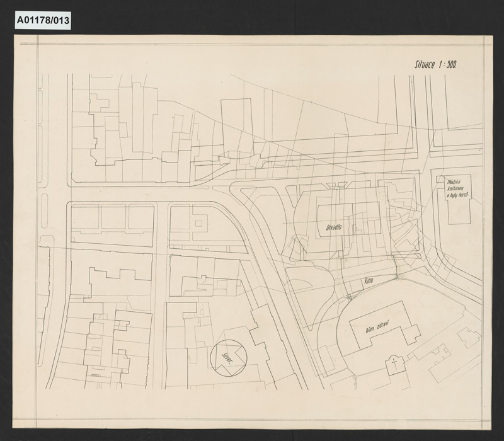Select the library building rectangle below its label
This screenshot has height=441, width=504.
pyautogui.click(x=458, y=200)
